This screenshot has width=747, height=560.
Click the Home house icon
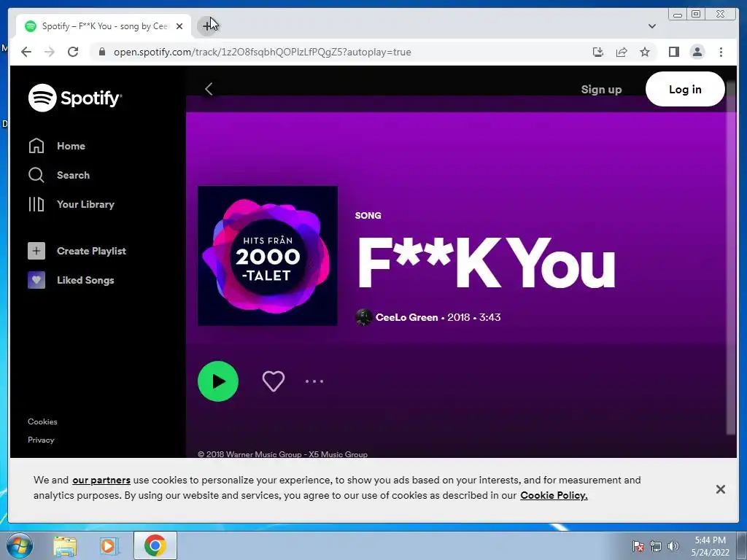coord(36,146)
